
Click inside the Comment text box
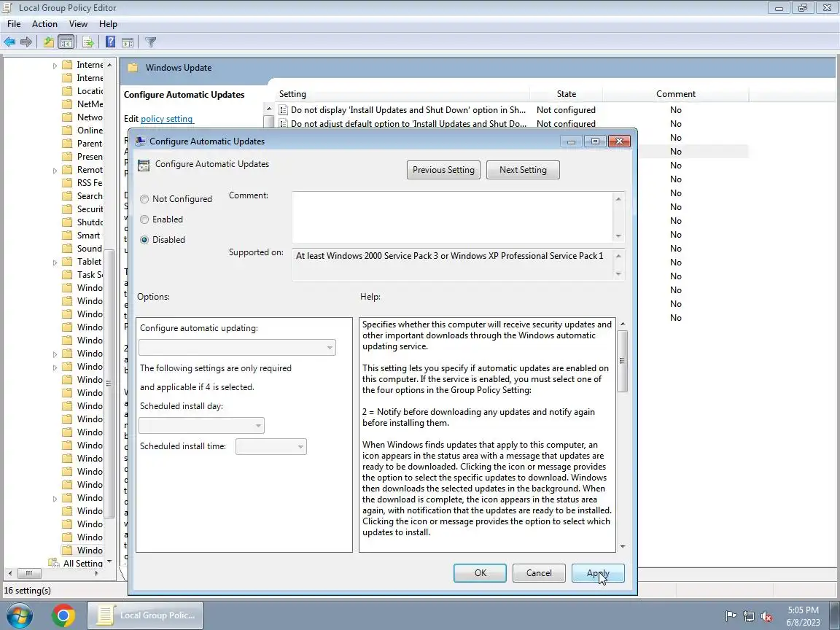tap(453, 217)
